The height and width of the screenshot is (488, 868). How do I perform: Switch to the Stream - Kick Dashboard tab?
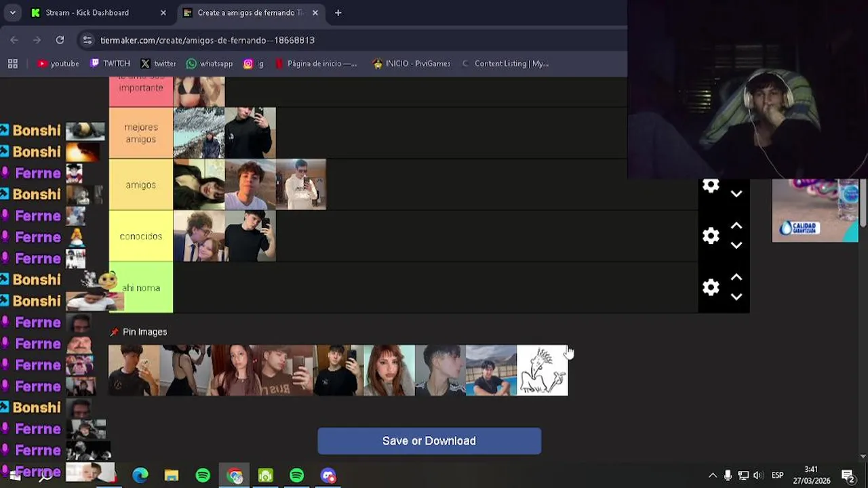click(99, 12)
